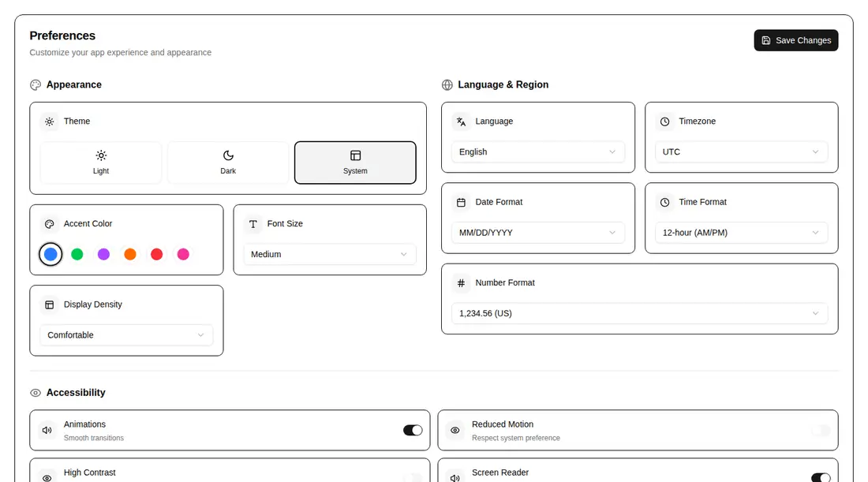Click the clock icon next to Timezone

(665, 121)
